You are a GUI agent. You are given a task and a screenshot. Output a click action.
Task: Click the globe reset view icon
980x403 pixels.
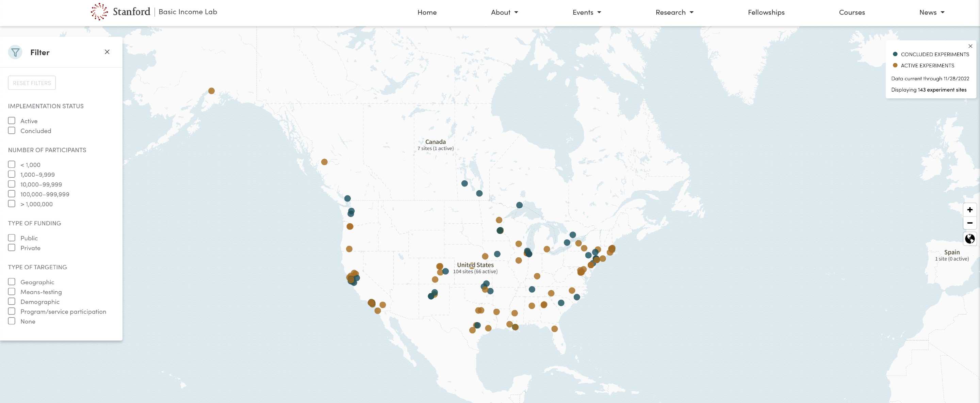(x=970, y=239)
